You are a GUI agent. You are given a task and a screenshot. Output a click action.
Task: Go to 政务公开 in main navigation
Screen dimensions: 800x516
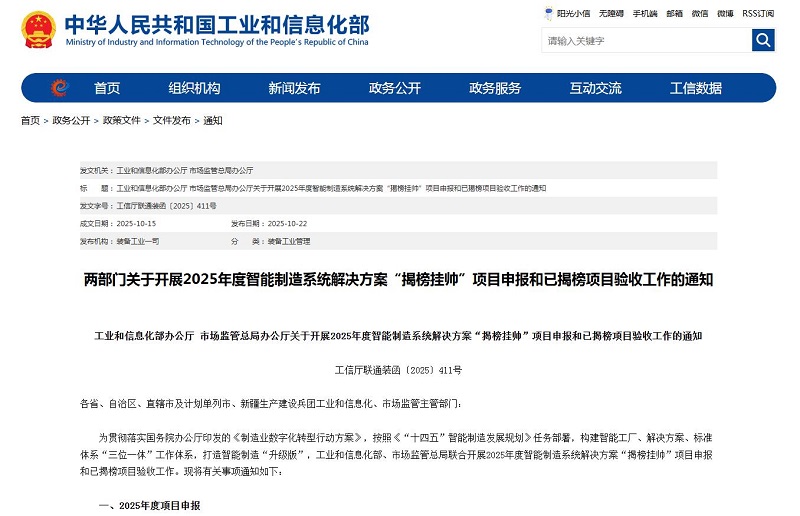(x=394, y=88)
